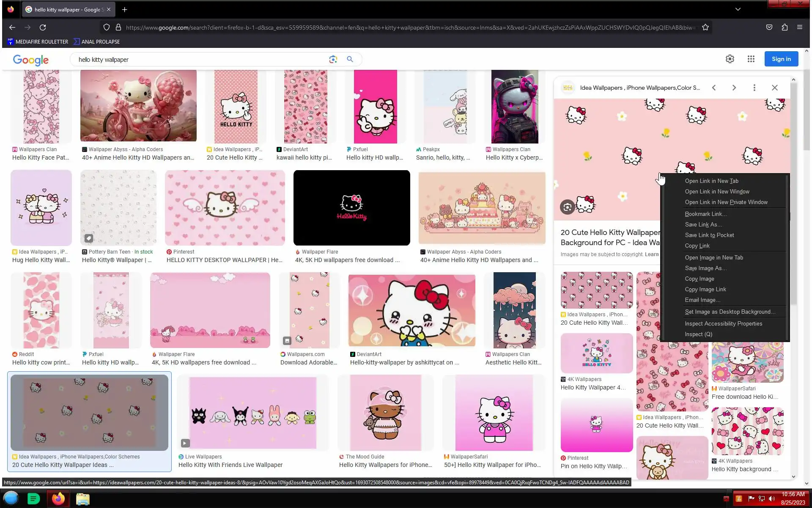The width and height of the screenshot is (812, 508).
Task: Click the volume speaker tray icon
Action: [x=772, y=499]
